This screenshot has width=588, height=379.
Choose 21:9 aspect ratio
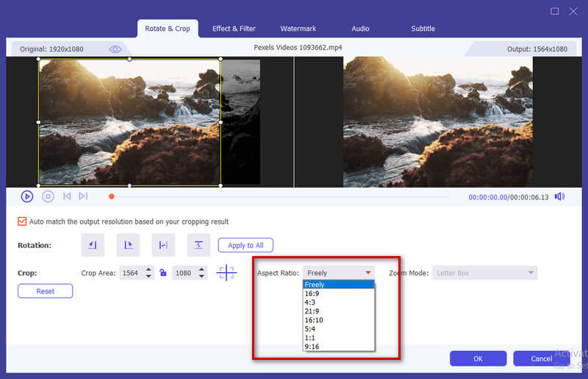[x=339, y=311]
